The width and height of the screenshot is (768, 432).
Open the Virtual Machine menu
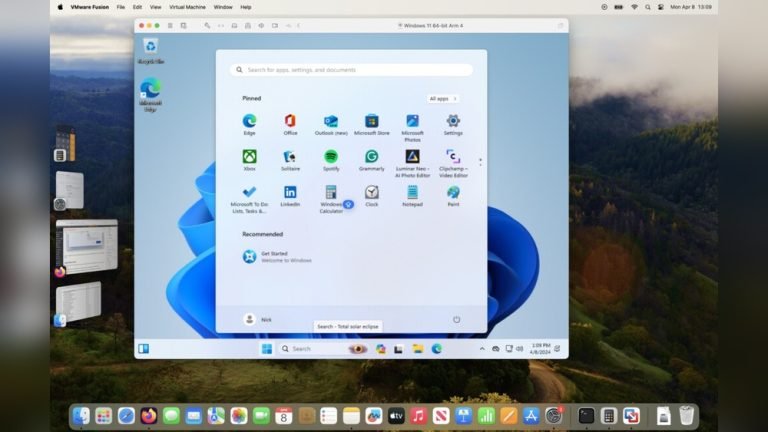point(187,7)
